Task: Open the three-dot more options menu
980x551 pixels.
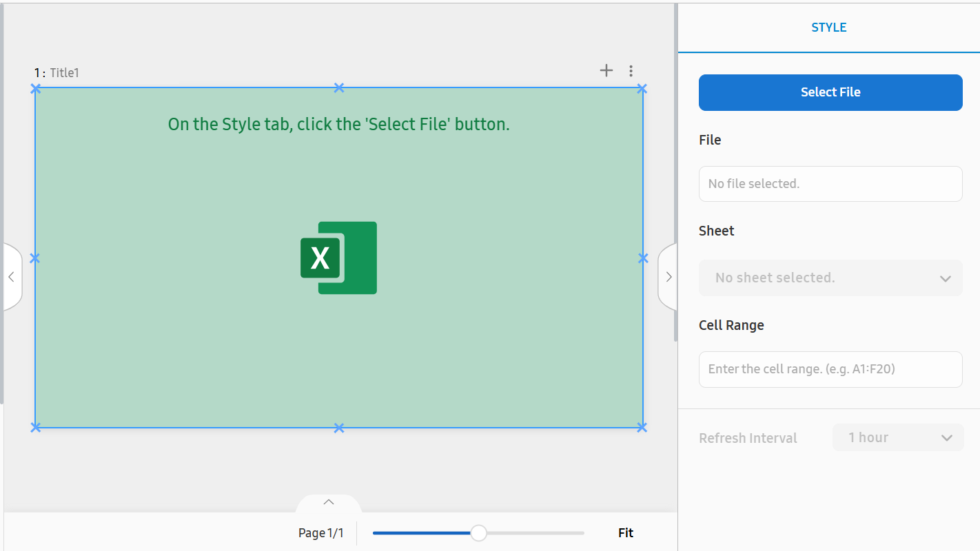Action: point(631,71)
